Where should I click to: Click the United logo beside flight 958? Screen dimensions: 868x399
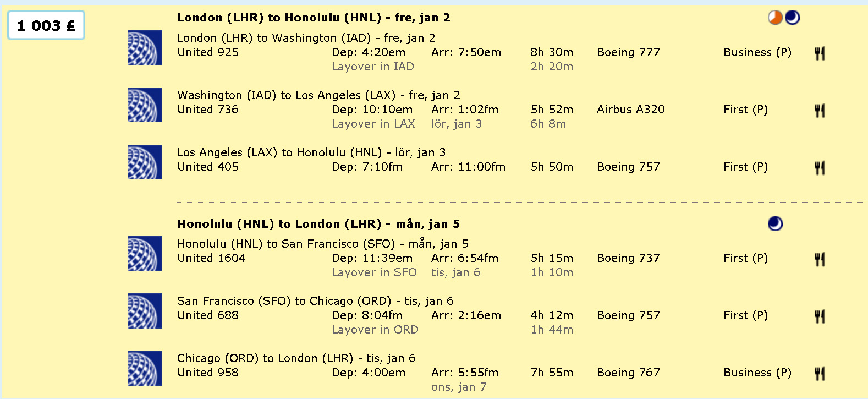145,368
